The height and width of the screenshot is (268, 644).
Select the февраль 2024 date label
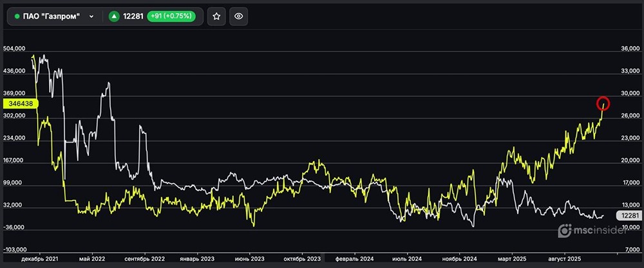[x=354, y=258]
